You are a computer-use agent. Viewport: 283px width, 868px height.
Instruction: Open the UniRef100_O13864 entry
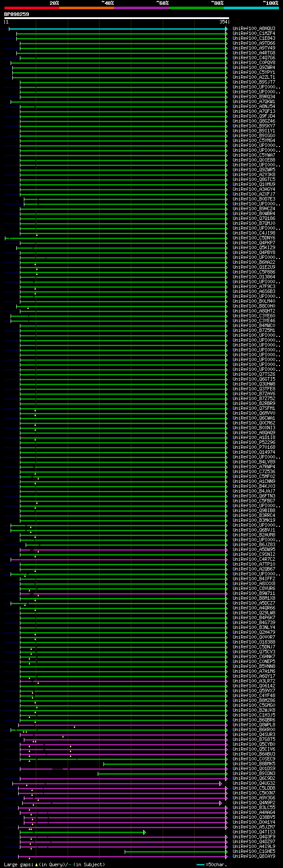[254, 277]
